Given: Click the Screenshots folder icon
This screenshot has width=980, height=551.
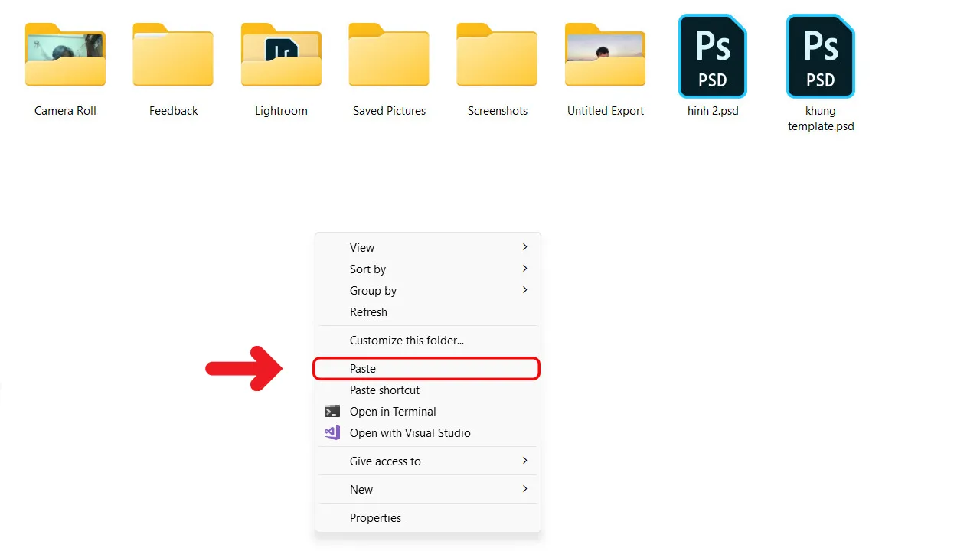Looking at the screenshot, I should pos(497,55).
